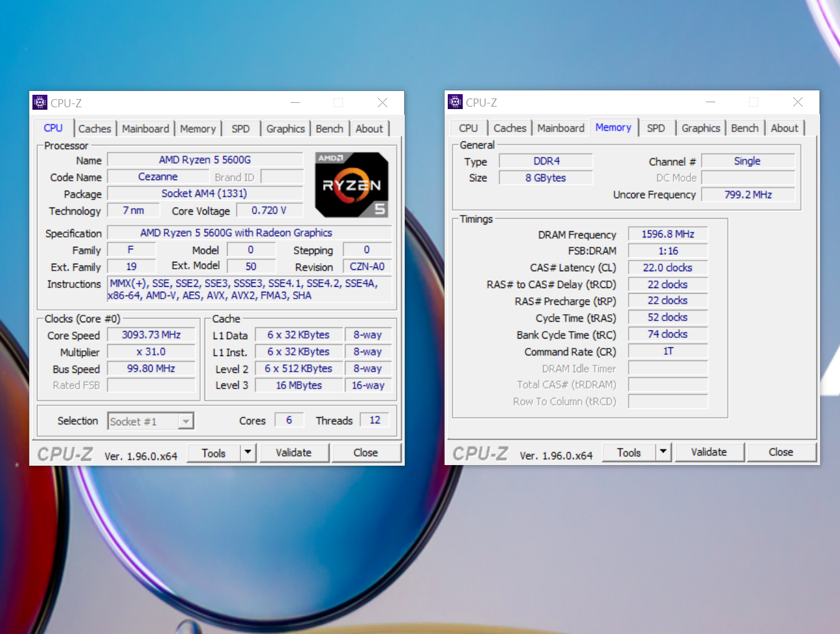The height and width of the screenshot is (634, 840).
Task: Open the Mainboard tab in right CPU-Z window
Action: (x=561, y=128)
